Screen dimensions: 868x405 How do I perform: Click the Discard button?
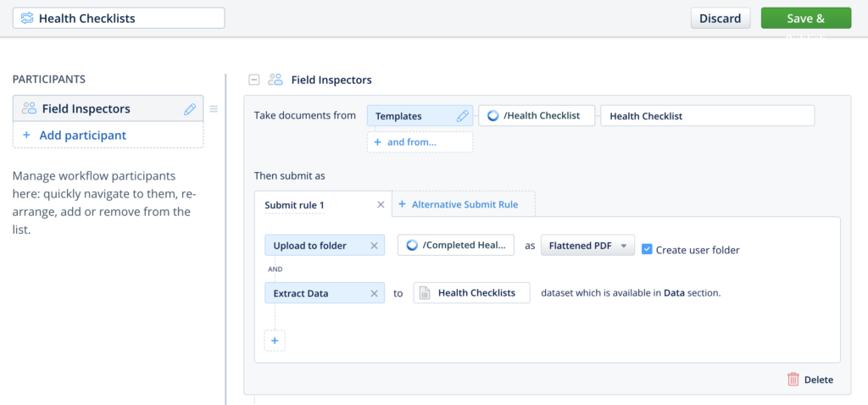click(720, 19)
